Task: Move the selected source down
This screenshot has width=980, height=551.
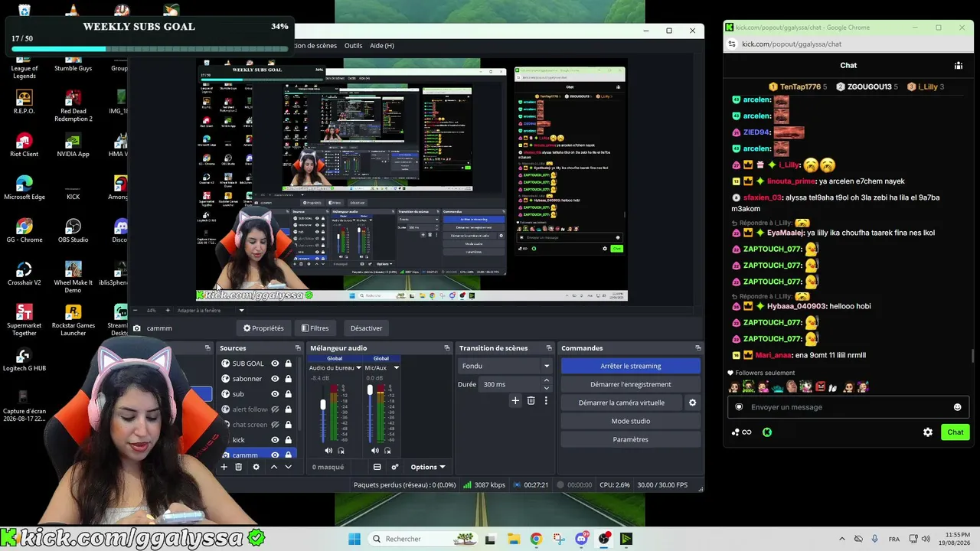Action: (x=288, y=467)
